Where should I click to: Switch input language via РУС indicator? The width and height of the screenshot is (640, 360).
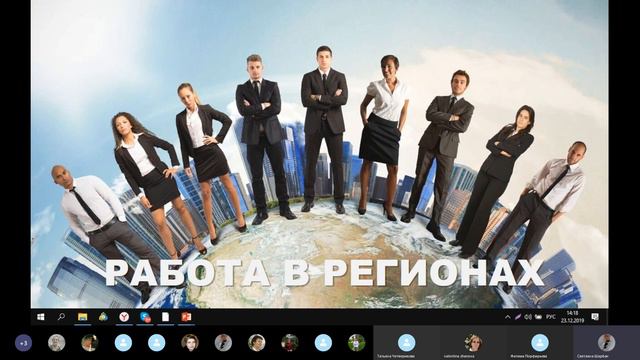pos(551,317)
